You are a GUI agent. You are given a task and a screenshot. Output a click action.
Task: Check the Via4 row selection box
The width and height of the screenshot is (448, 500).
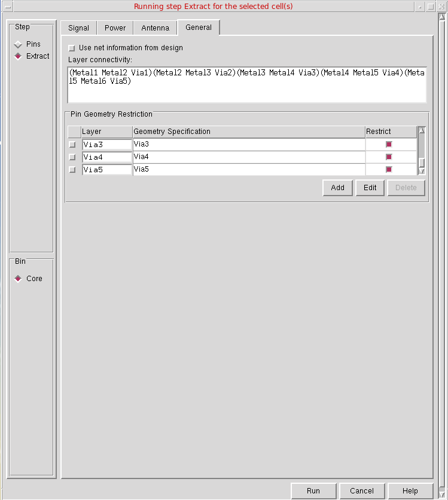pos(72,157)
